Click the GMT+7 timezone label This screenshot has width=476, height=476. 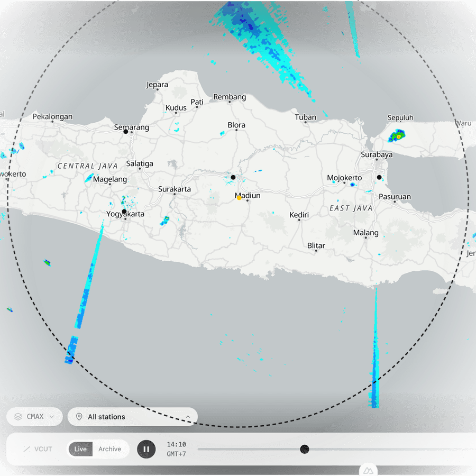176,454
